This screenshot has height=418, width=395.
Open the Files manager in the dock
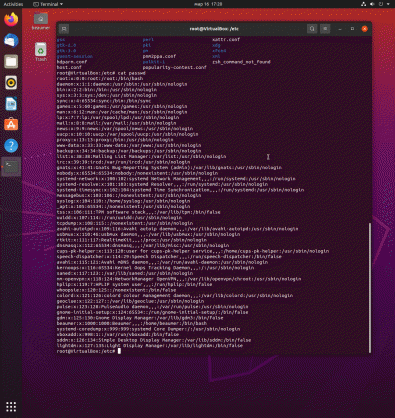(11, 62)
